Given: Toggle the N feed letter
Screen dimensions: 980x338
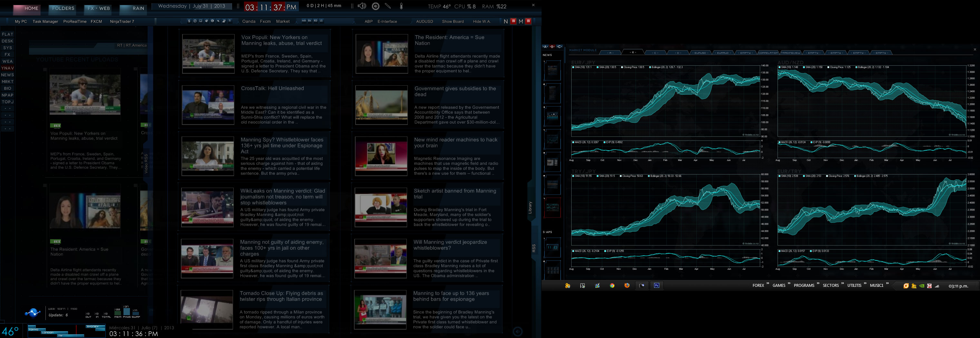Looking at the screenshot, I should click(505, 22).
